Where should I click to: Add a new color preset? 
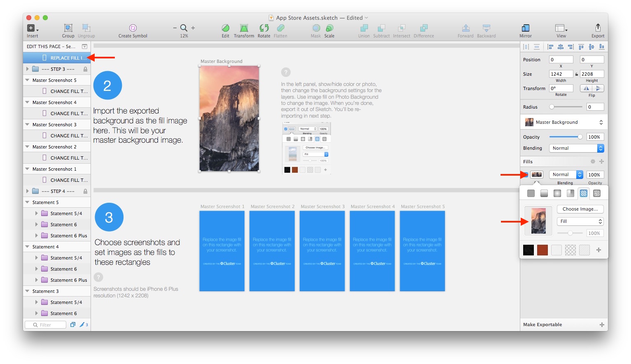click(x=598, y=250)
